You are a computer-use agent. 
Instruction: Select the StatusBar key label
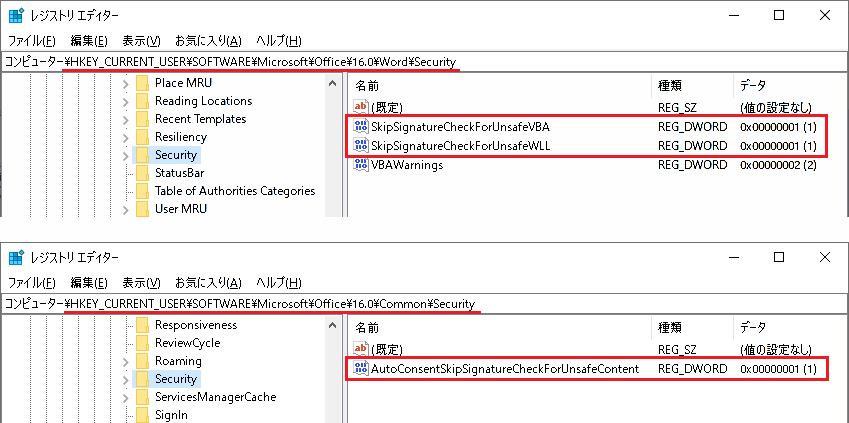point(179,173)
